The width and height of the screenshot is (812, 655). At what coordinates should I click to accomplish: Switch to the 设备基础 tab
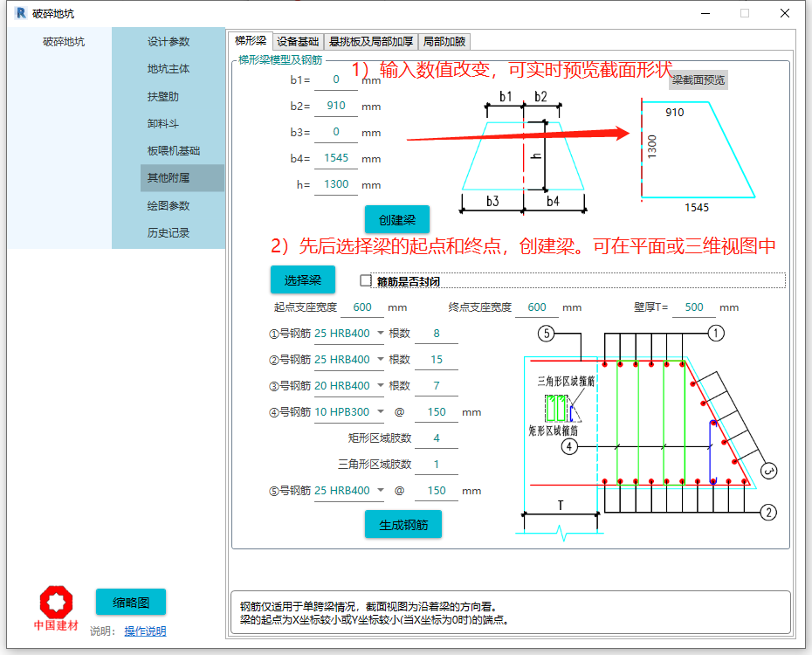(x=298, y=41)
